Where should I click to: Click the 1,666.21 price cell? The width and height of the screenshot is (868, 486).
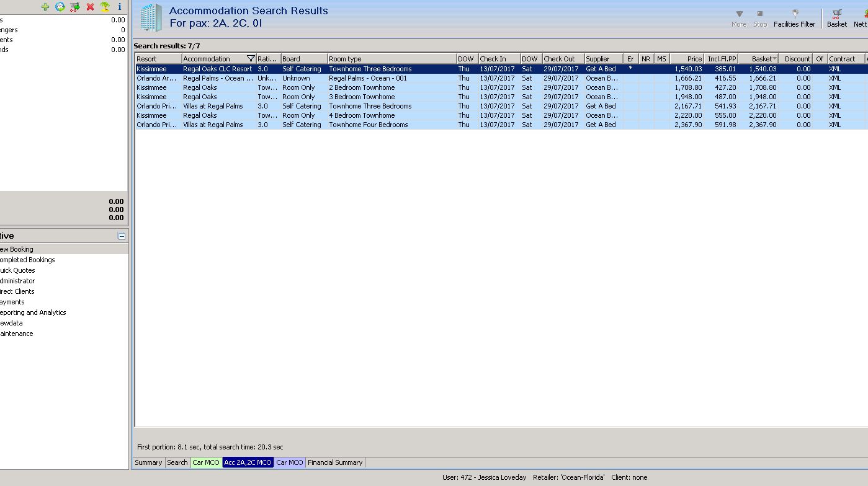pos(687,78)
